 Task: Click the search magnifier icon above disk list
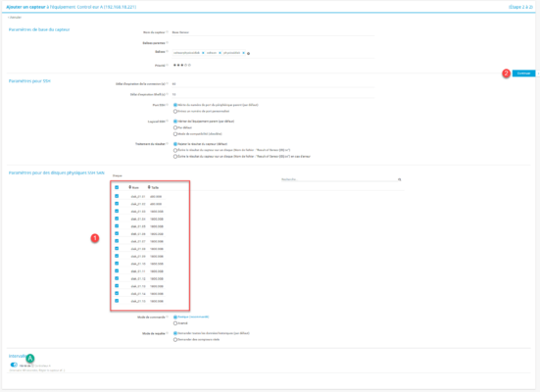pyautogui.click(x=400, y=179)
